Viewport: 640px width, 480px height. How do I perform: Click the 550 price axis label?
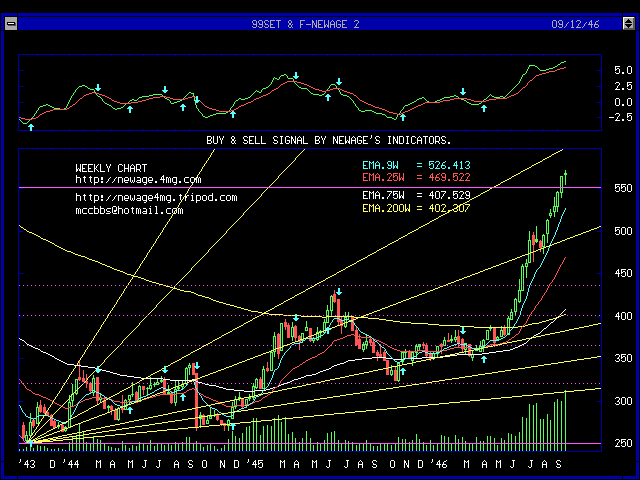(623, 188)
